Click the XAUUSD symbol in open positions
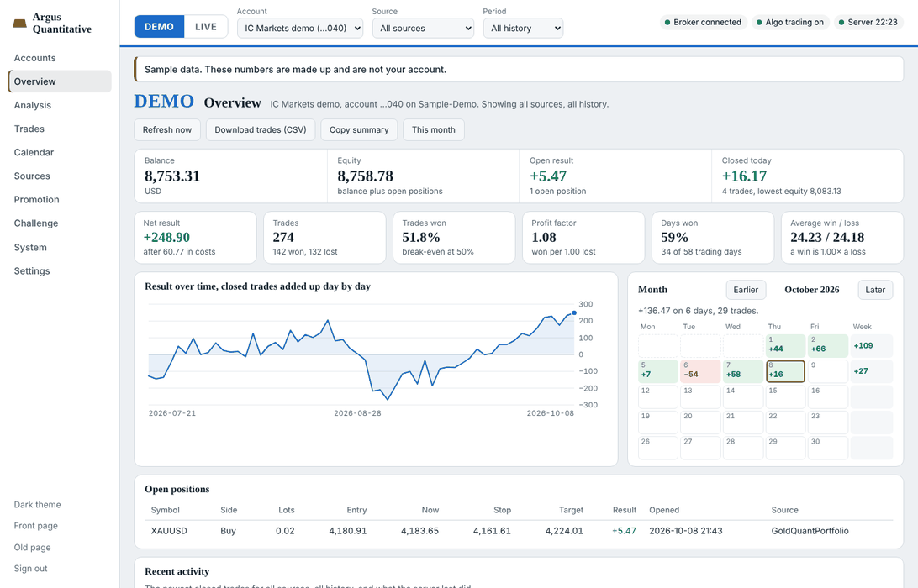The height and width of the screenshot is (588, 918). [x=169, y=531]
